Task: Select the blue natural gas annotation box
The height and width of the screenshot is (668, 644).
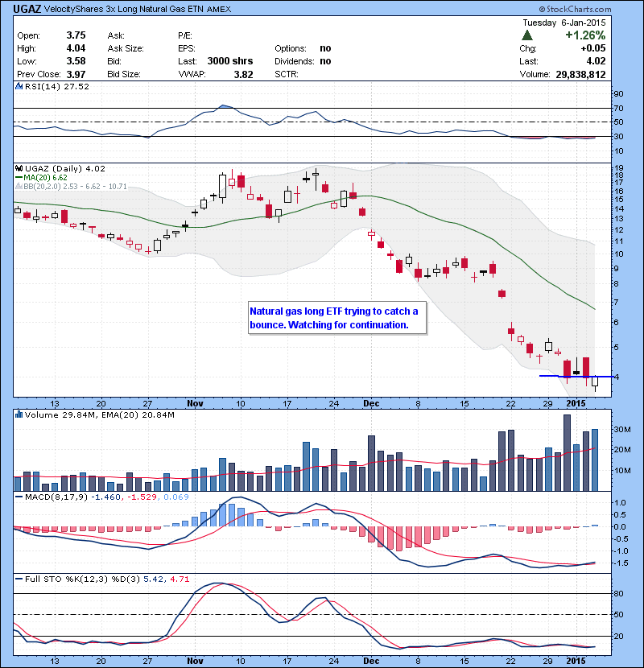Action: [334, 318]
